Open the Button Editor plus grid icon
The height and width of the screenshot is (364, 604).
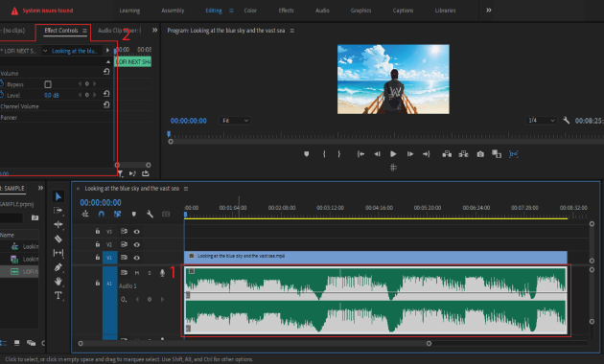click(x=393, y=168)
